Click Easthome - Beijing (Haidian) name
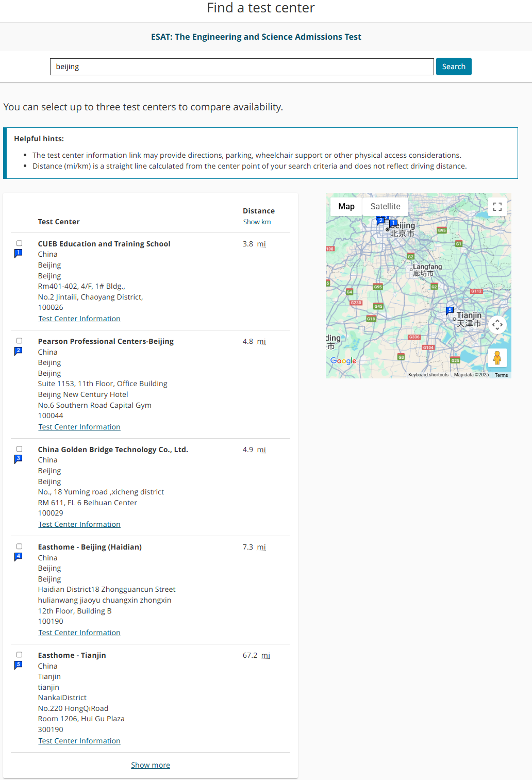The height and width of the screenshot is (780, 532). coord(90,547)
